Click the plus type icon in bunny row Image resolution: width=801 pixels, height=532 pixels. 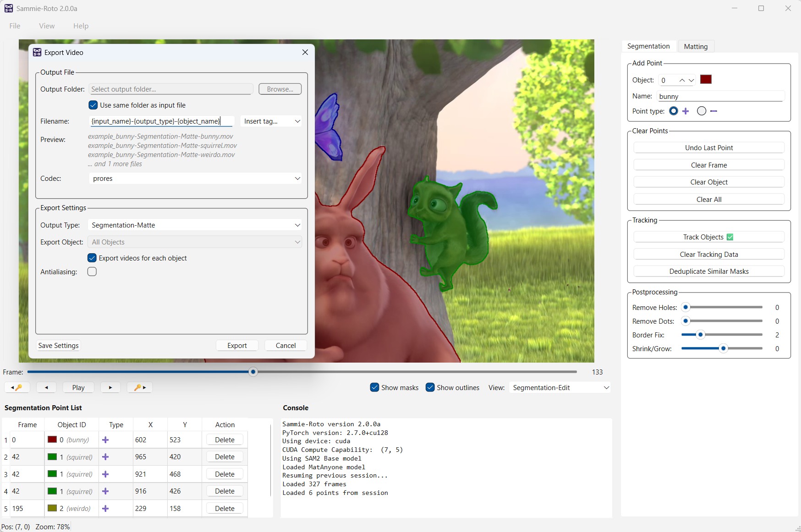pos(105,440)
